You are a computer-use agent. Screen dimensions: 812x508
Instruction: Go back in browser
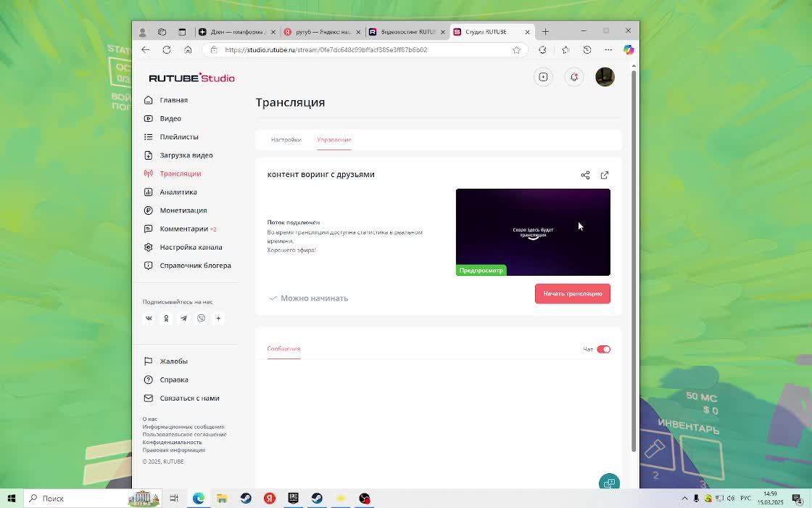pyautogui.click(x=146, y=50)
